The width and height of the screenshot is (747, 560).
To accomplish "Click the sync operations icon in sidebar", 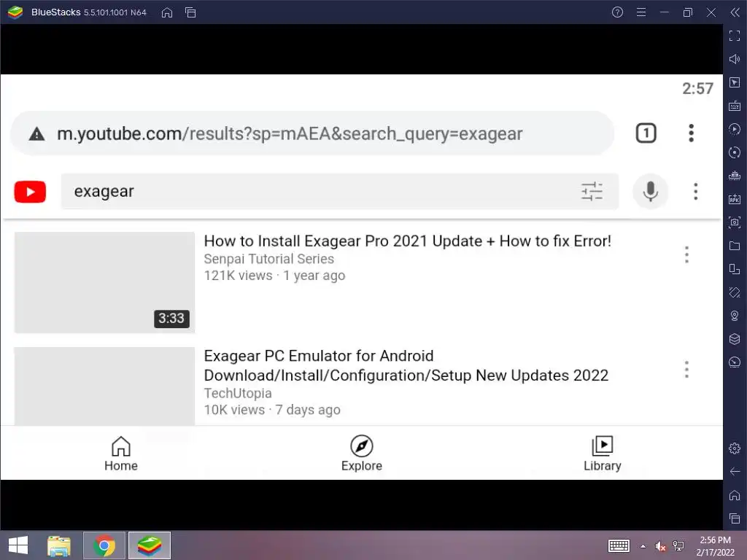I will (734, 152).
